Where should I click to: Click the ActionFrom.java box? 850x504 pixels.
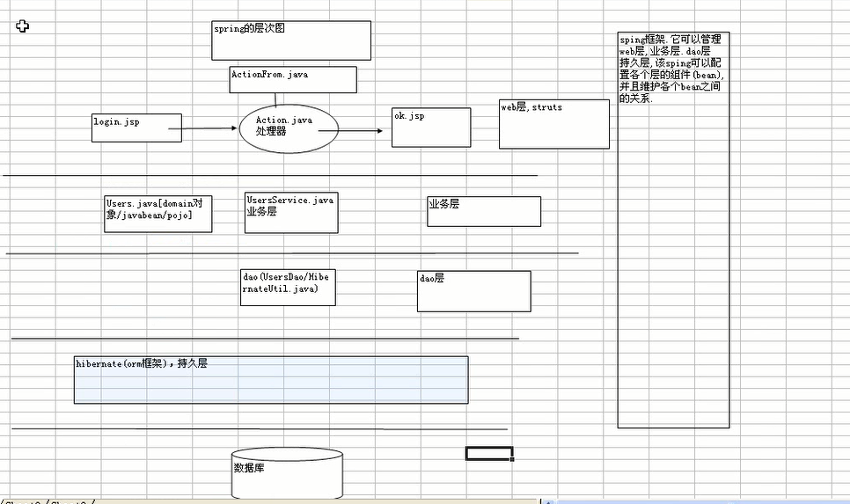click(293, 80)
